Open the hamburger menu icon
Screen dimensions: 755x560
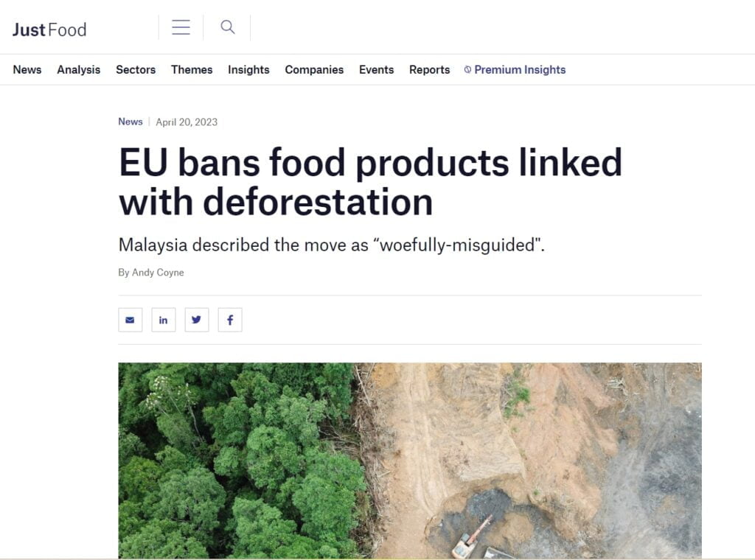[181, 27]
